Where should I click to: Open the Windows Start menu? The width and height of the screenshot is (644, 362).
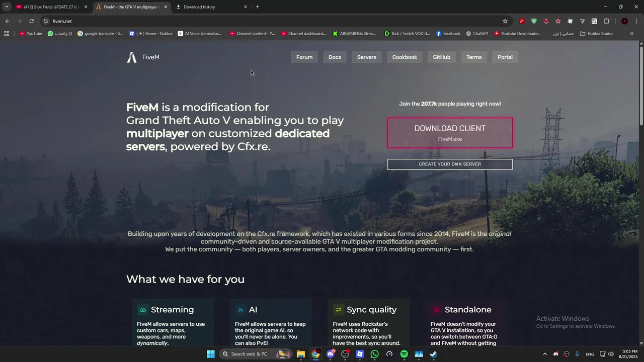(x=211, y=354)
